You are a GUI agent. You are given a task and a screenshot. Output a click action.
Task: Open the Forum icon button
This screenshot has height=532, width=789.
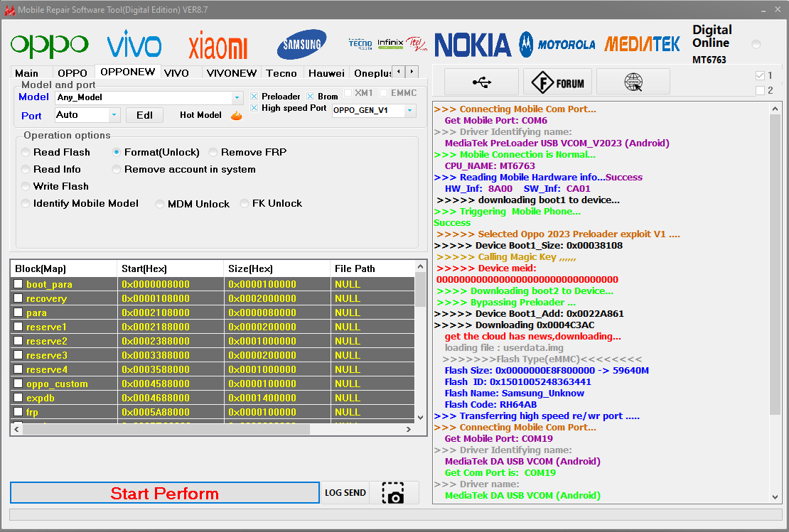[x=557, y=82]
